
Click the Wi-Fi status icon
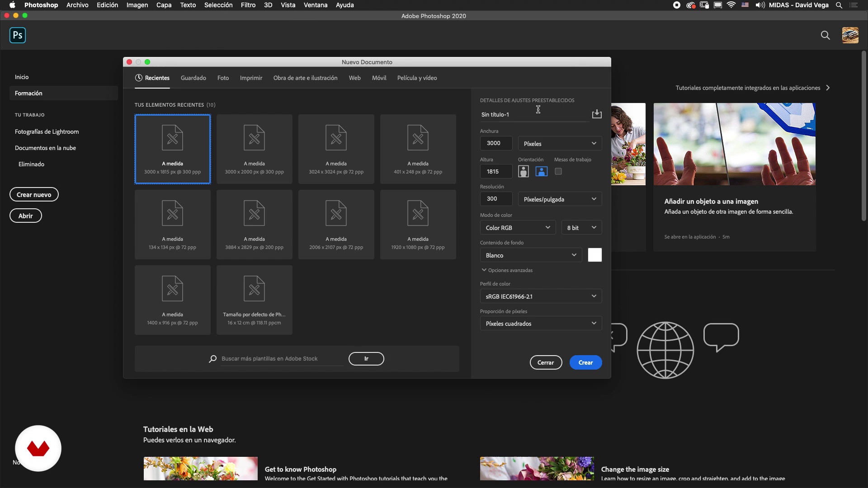731,5
